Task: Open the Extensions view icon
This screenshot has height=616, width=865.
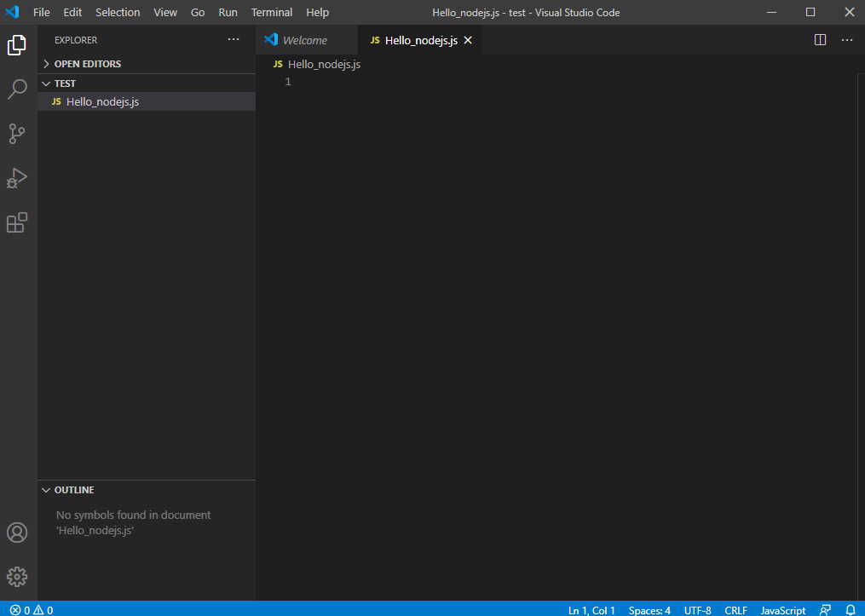Action: (17, 222)
